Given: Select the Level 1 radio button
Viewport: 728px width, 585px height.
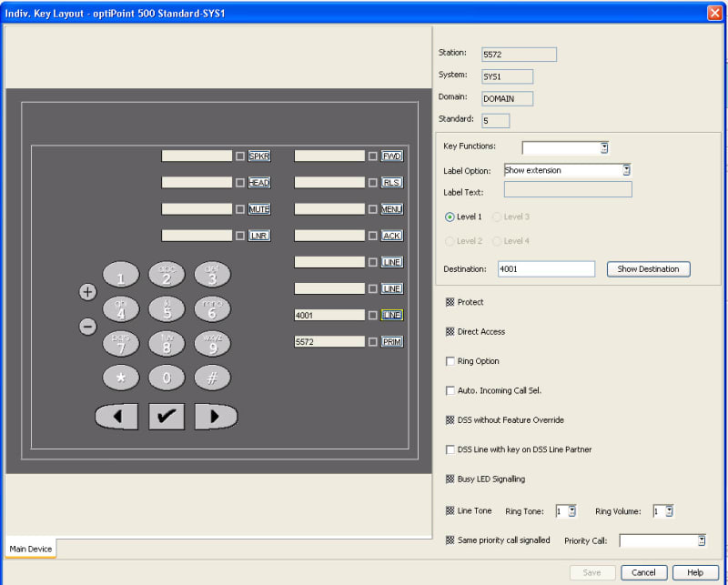Looking at the screenshot, I should [450, 217].
